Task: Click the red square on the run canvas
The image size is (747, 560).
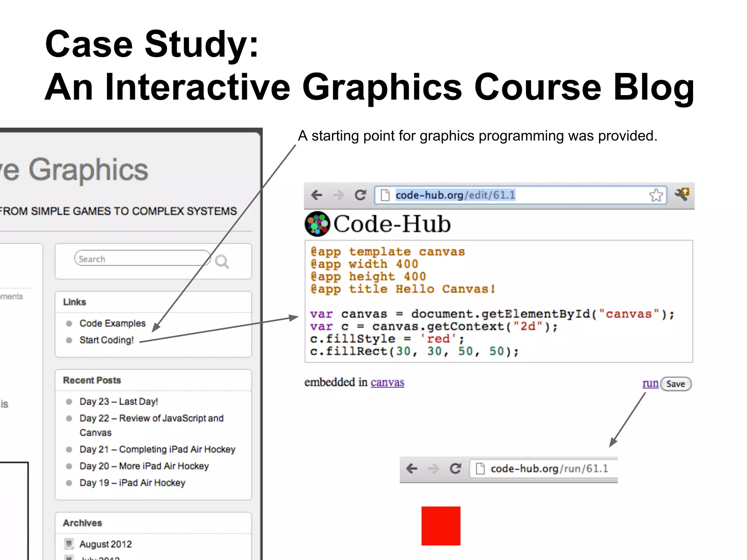Action: (x=441, y=526)
